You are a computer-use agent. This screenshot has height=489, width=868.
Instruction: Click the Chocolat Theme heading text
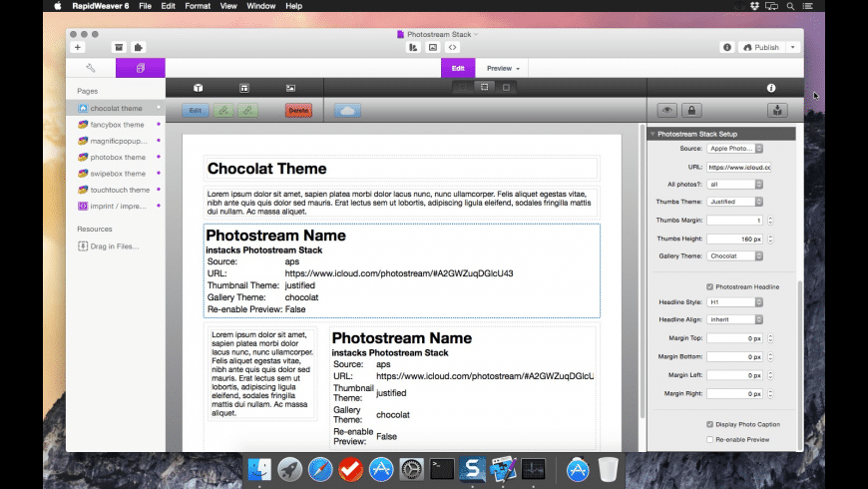point(266,169)
